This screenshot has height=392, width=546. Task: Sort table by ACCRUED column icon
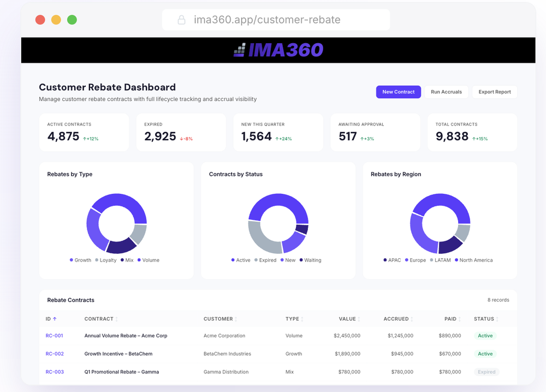412,319
